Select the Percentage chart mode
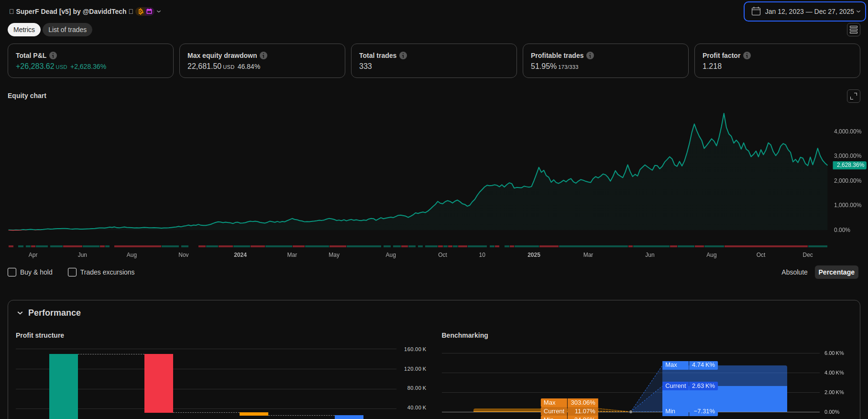Image resolution: width=868 pixels, height=419 pixels. coord(836,272)
